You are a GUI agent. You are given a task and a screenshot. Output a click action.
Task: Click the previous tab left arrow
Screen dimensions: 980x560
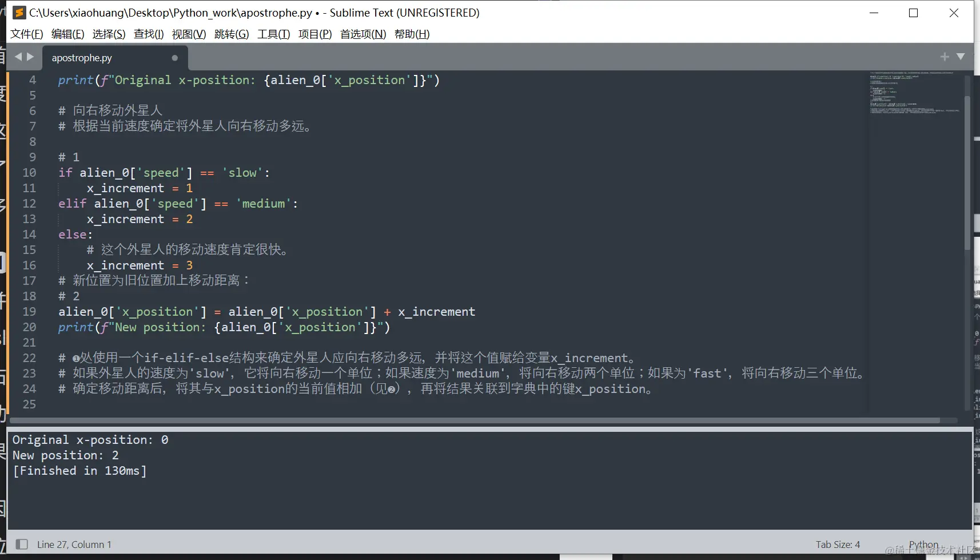click(18, 57)
